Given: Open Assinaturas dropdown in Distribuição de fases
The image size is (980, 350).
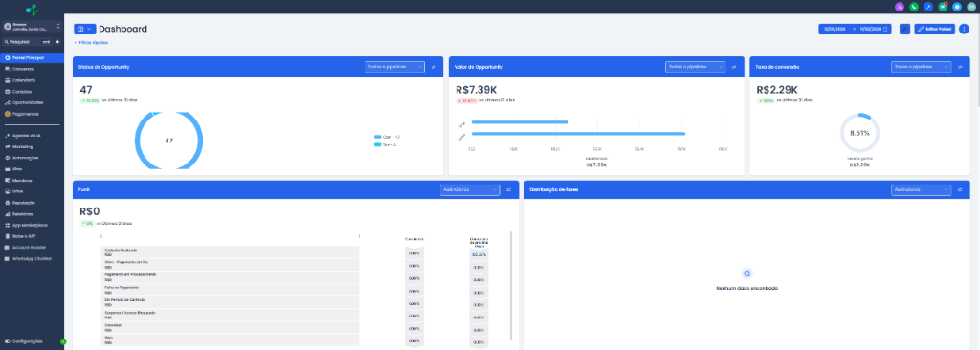Looking at the screenshot, I should (922, 189).
